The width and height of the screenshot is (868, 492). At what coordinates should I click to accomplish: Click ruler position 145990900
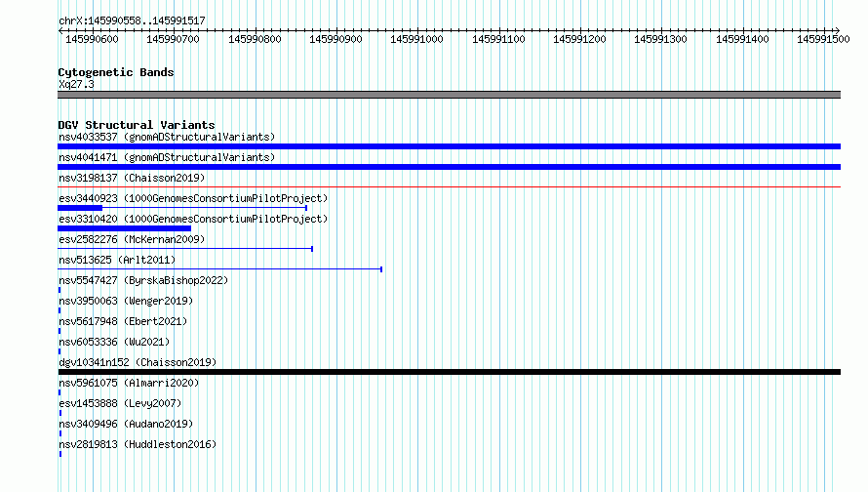coord(335,39)
